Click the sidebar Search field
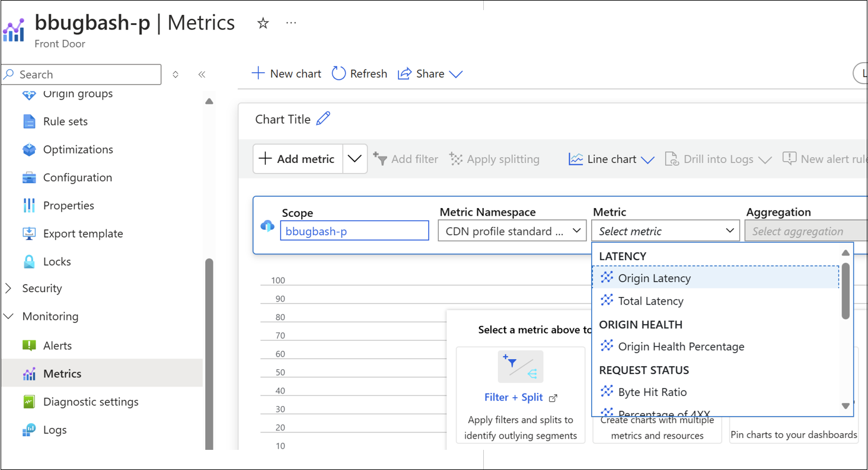The height and width of the screenshot is (470, 868). (x=82, y=75)
